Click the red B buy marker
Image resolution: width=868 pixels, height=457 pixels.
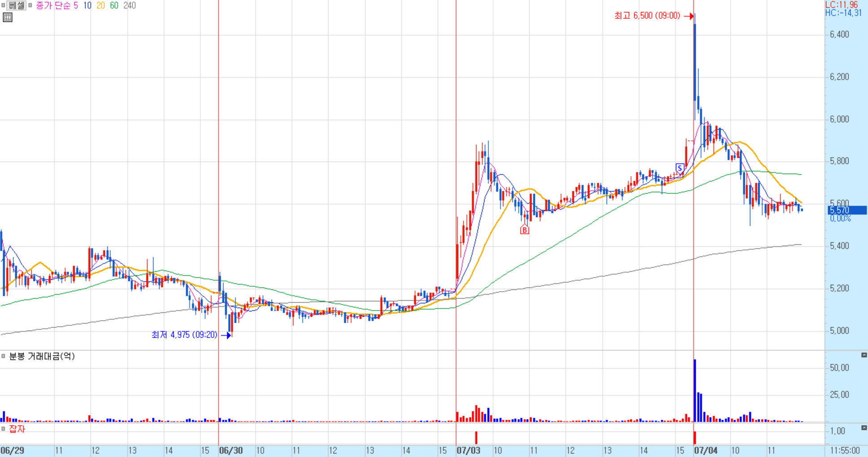coord(524,230)
